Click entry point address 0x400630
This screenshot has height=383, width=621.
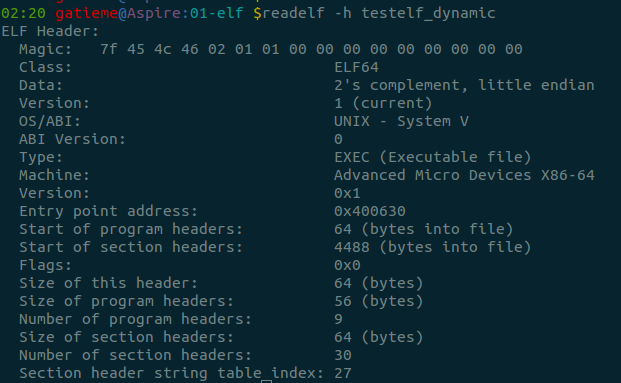tap(370, 211)
